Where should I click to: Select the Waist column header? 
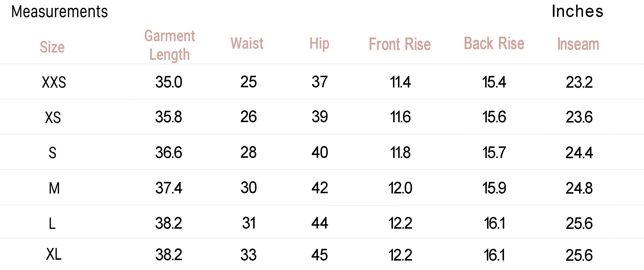(247, 43)
